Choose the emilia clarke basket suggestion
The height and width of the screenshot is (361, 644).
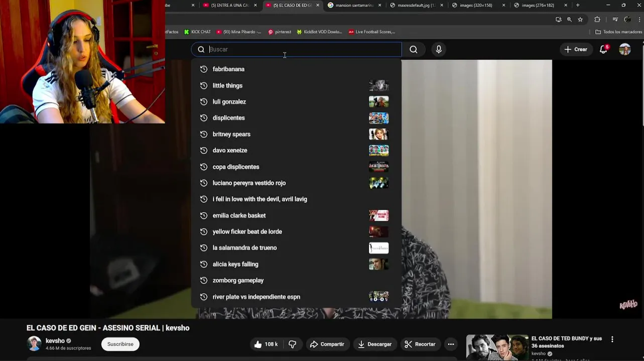point(296,216)
